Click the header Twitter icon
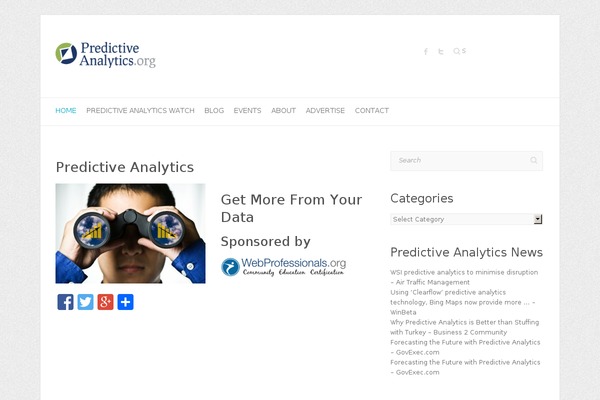600x400 pixels. pos(441,51)
